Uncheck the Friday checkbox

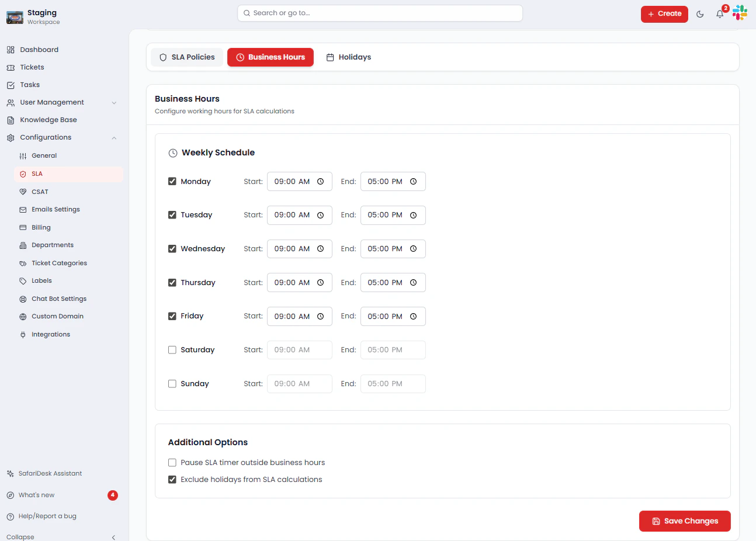(x=172, y=316)
